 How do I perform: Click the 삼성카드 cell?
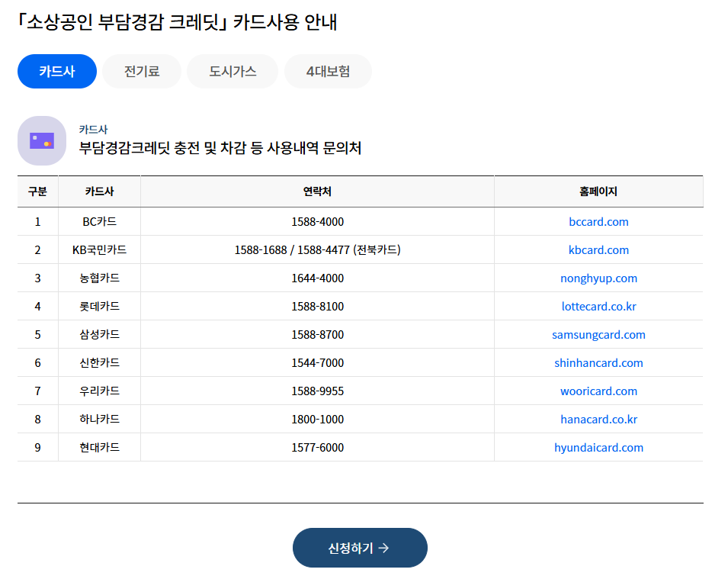point(99,335)
